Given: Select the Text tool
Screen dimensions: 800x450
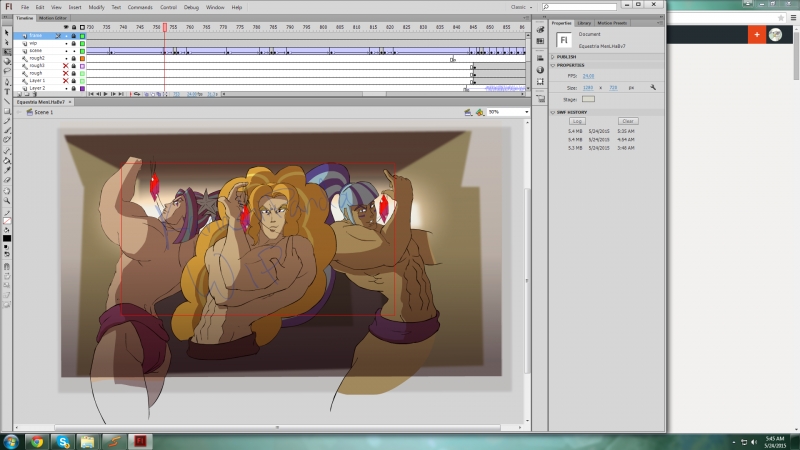Looking at the screenshot, I should 6,92.
